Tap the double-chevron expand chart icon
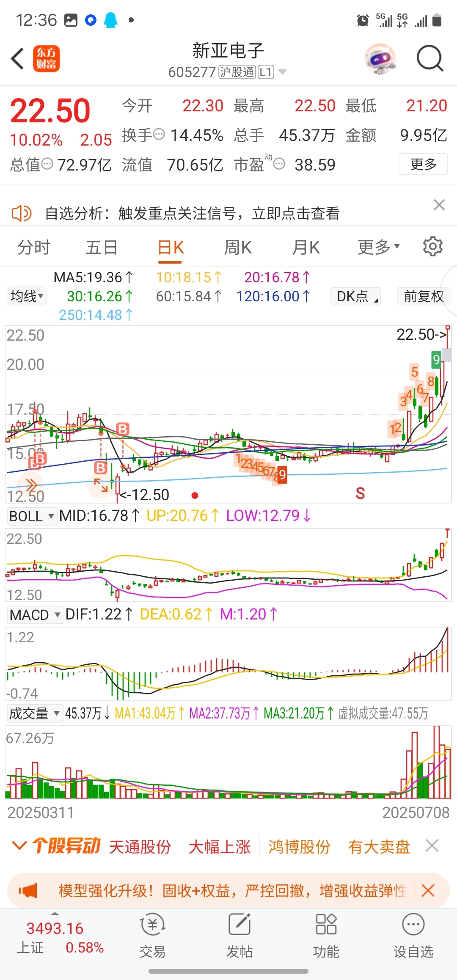 (x=30, y=484)
